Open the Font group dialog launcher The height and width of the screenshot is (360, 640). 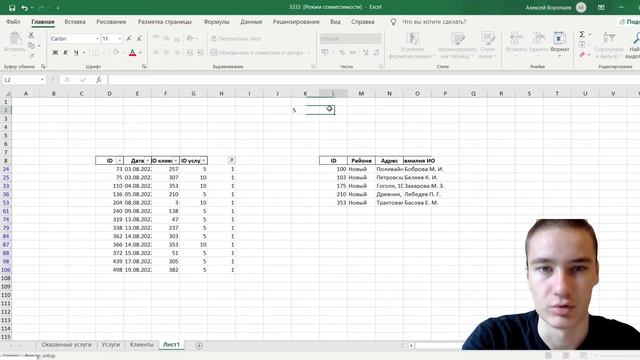[144, 67]
